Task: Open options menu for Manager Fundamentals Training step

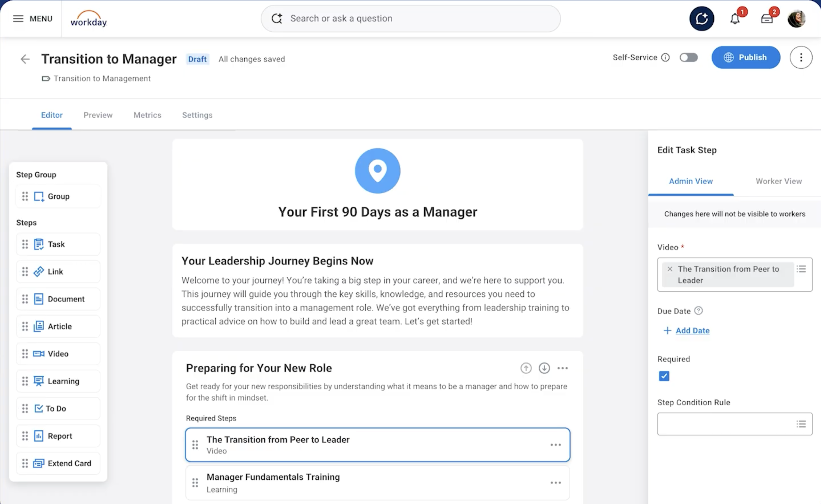Action: (x=555, y=483)
